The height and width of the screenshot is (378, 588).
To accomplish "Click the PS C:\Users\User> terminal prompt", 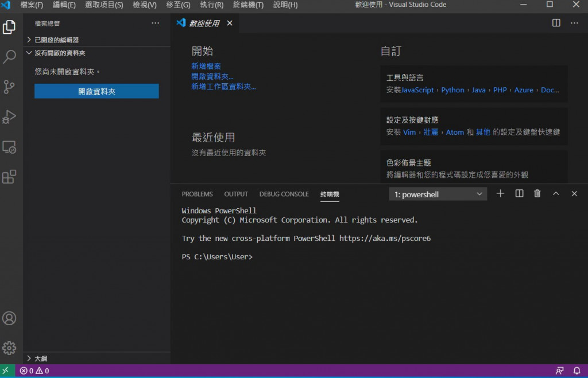I will click(217, 256).
